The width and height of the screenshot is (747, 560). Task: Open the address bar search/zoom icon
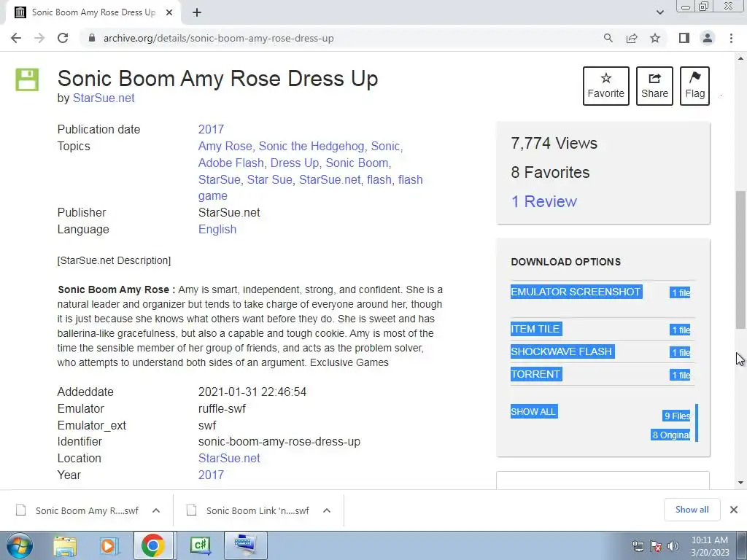(608, 38)
